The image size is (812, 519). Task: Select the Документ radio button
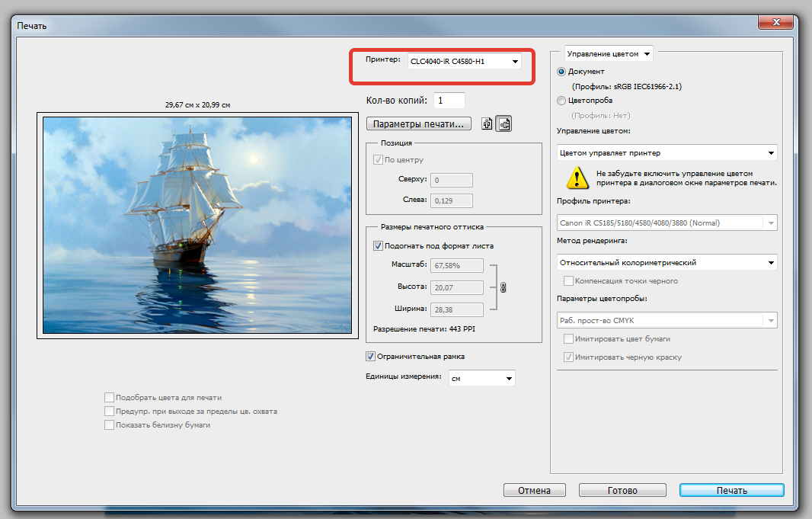(x=561, y=72)
